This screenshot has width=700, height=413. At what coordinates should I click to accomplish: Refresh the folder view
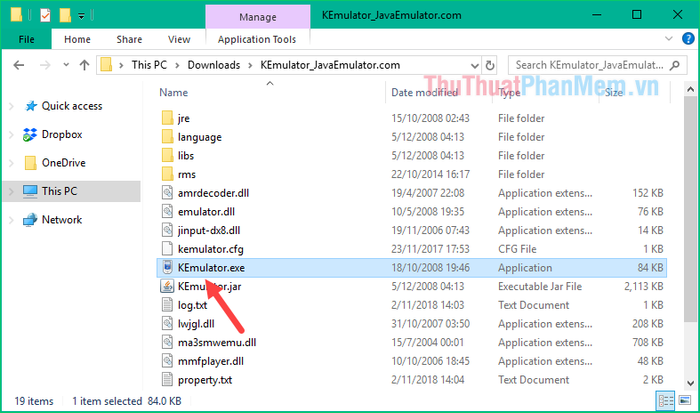tap(490, 66)
